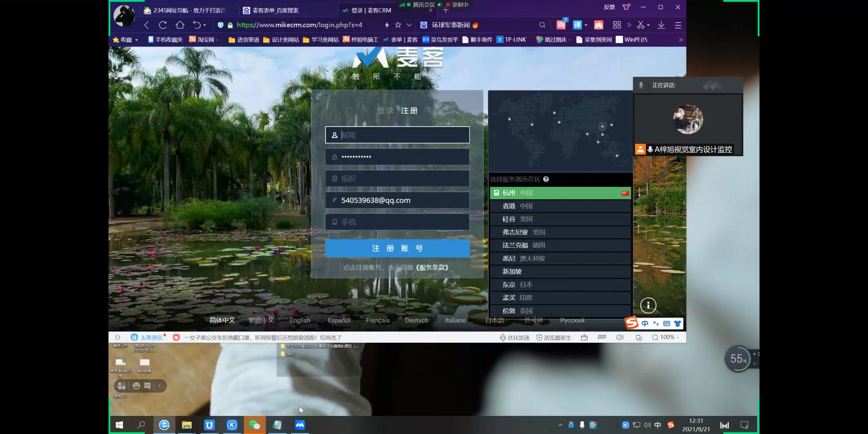Open browser home page icon
The width and height of the screenshot is (868, 434).
click(x=180, y=25)
